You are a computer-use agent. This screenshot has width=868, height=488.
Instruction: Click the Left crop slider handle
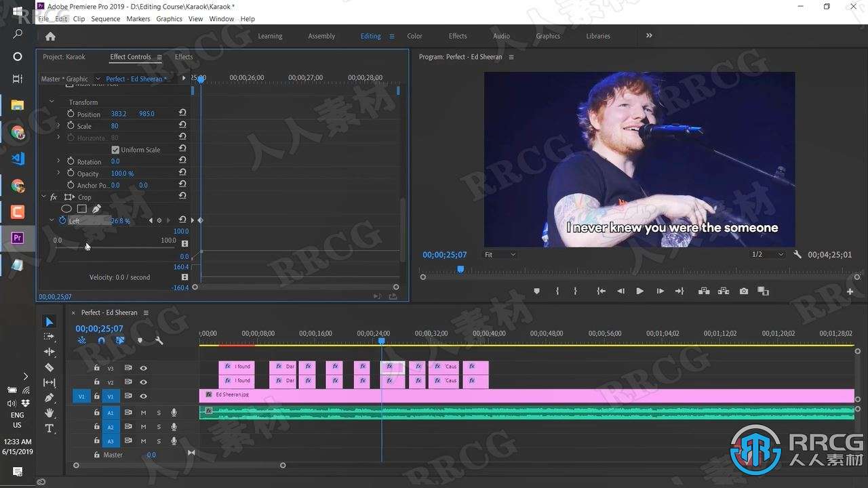click(87, 246)
